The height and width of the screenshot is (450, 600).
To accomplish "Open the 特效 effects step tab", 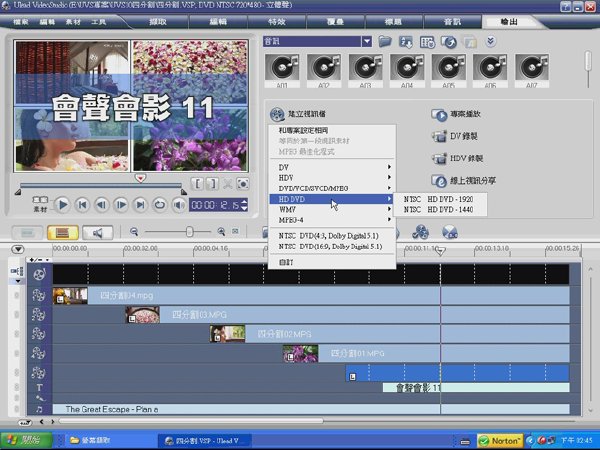I will pyautogui.click(x=276, y=22).
